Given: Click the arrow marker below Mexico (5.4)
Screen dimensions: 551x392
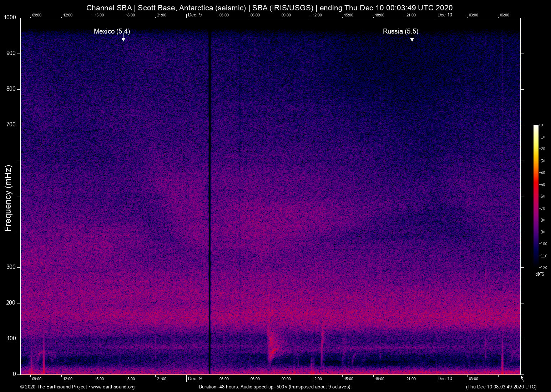Looking at the screenshot, I should pyautogui.click(x=123, y=39).
